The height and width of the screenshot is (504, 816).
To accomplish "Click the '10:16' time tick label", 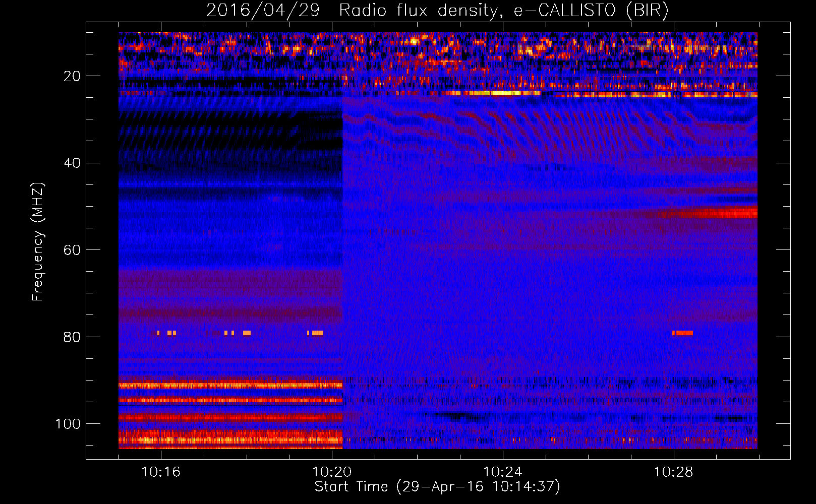I will (161, 472).
